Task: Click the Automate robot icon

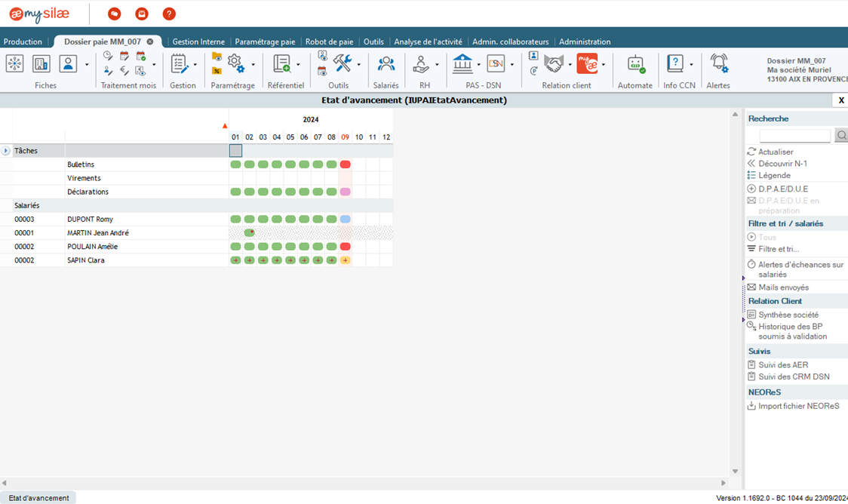Action: [x=635, y=64]
